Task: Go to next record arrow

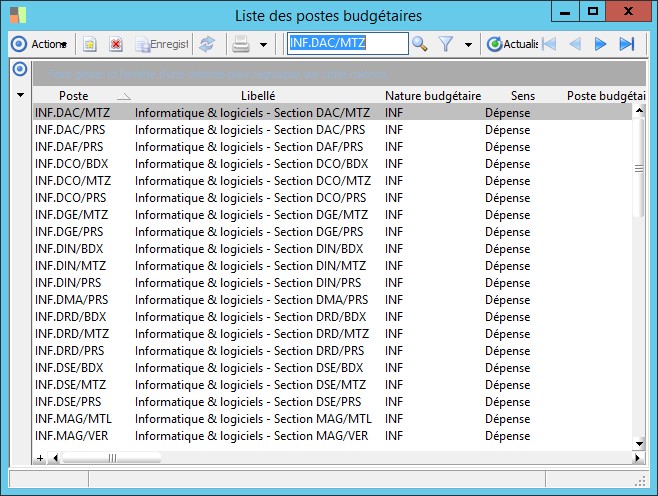Action: pos(600,44)
